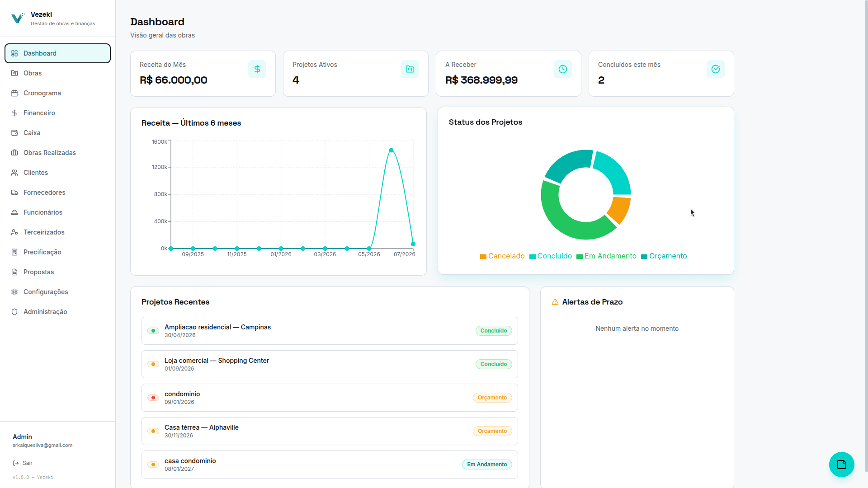Click the Propostas document icon
Screen dimensions: 868x488
pos(14,272)
